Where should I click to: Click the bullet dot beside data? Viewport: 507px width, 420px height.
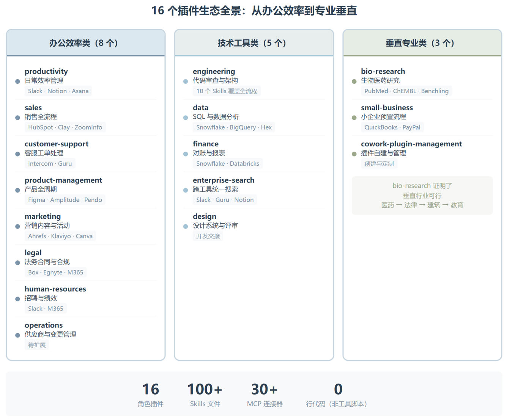186,118
